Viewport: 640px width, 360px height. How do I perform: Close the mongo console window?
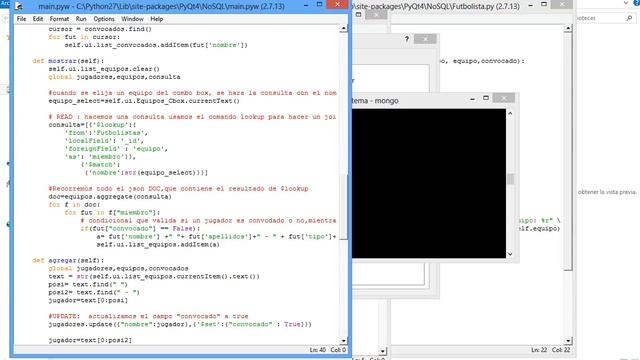click(504, 98)
